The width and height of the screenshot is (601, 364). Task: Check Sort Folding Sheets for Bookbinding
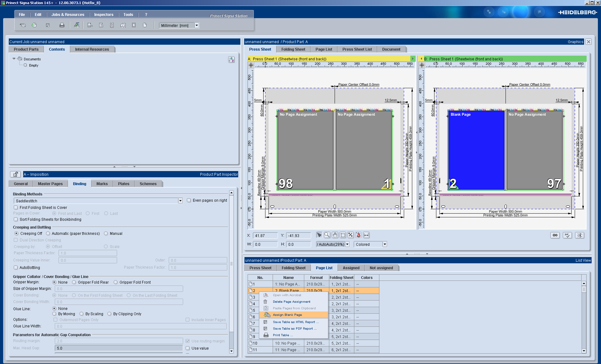(16, 219)
